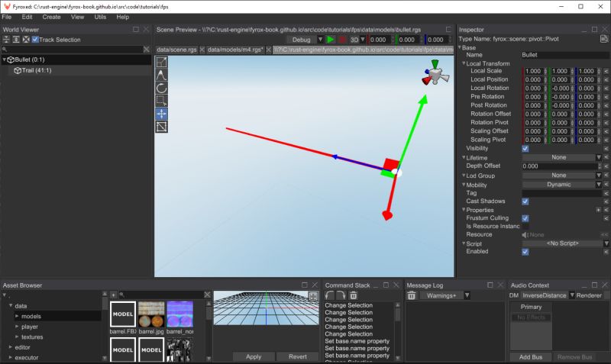Collapse the Bullet node in World Viewer

pyautogui.click(x=5, y=60)
